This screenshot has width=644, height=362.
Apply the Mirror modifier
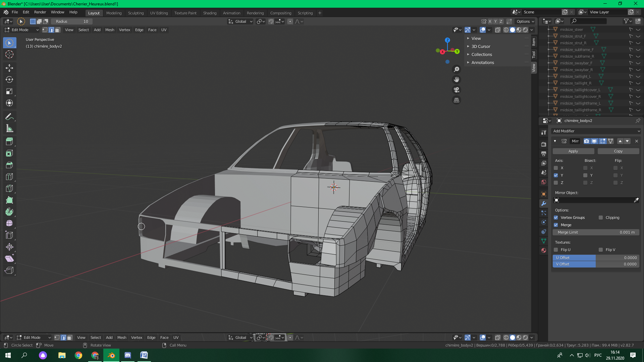(573, 152)
